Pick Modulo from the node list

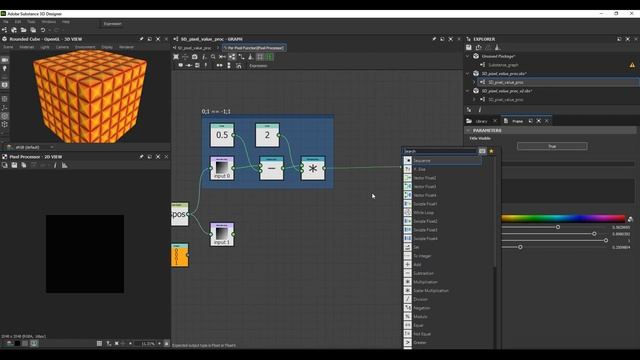443,316
